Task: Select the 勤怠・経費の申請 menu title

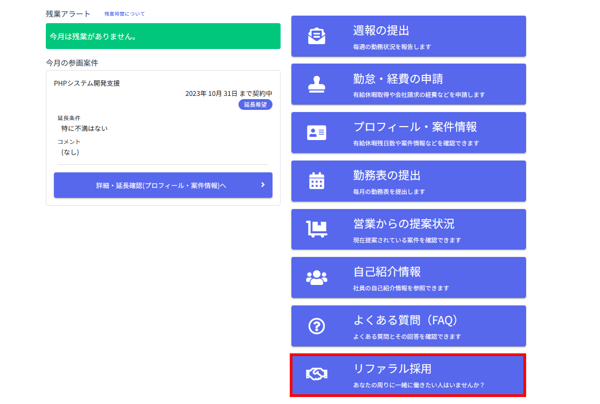Action: [x=398, y=79]
